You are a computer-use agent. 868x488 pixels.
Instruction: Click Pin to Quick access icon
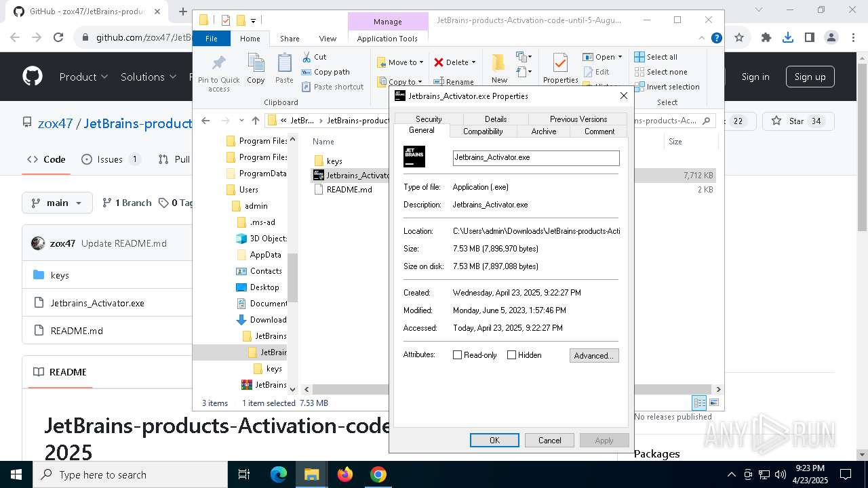pos(219,64)
